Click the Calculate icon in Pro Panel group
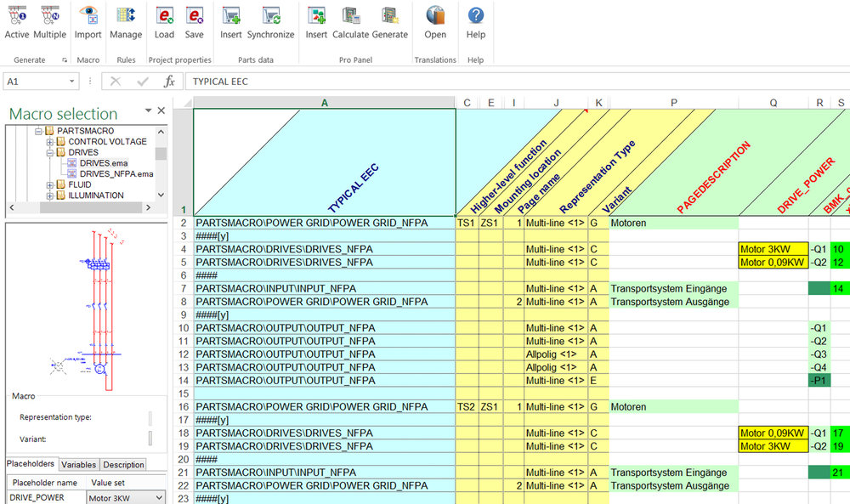Image resolution: width=850 pixels, height=504 pixels. [352, 24]
